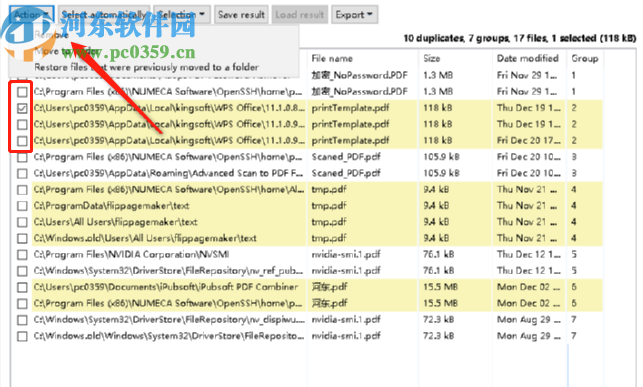The image size is (643, 387).
Task: Check the C:\ProgramData\flippagemaker\text tmp.pdf checkbox
Action: (22, 206)
